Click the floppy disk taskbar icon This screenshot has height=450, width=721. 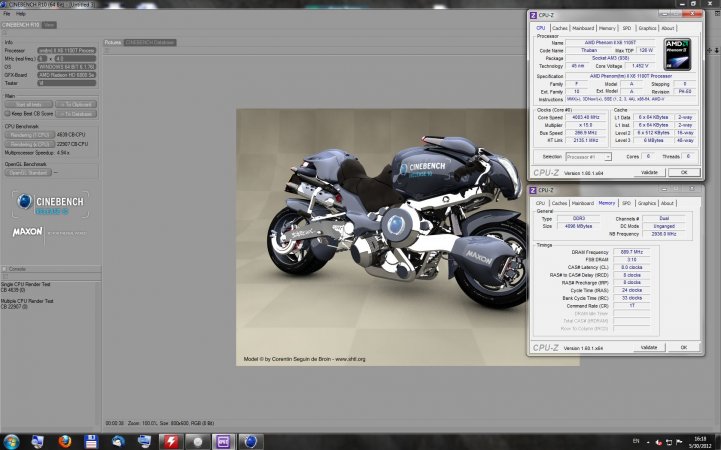[91, 442]
